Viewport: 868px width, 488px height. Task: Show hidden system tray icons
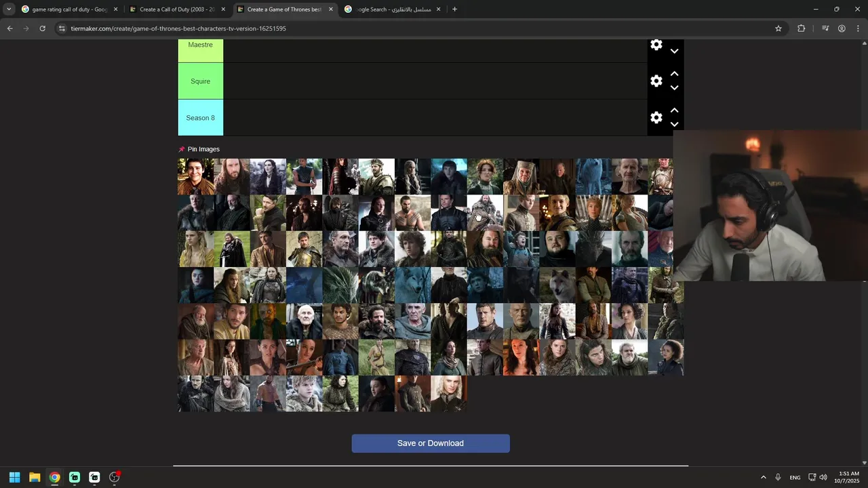[763, 477]
